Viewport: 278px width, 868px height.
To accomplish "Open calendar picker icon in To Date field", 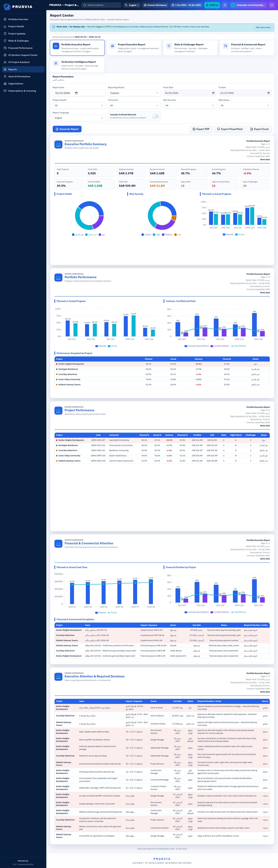I will click(268, 93).
